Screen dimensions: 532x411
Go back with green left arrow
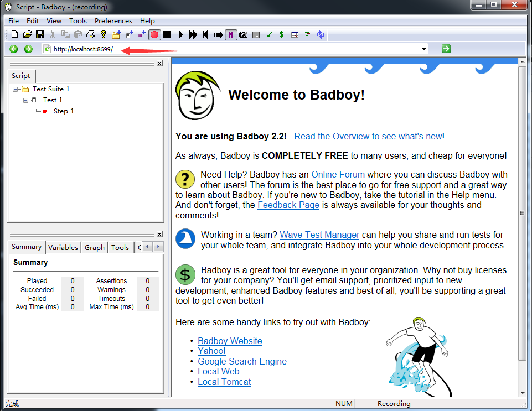click(x=14, y=49)
